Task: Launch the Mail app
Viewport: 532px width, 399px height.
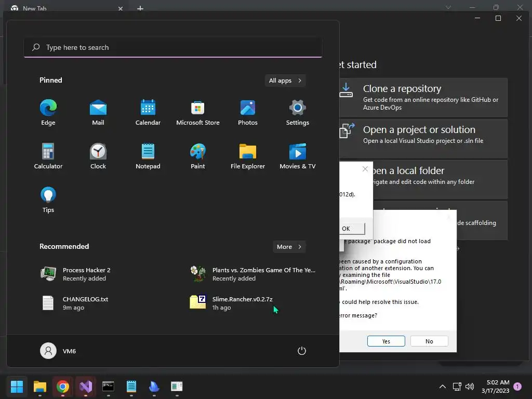Action: [98, 113]
